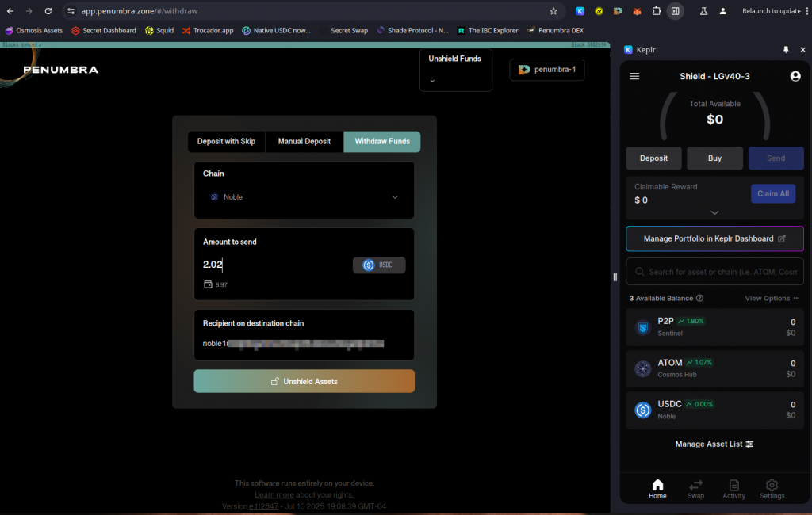Screen dimensions: 812x515
Task: Open Penumbra DEX bookmark
Action: click(555, 31)
